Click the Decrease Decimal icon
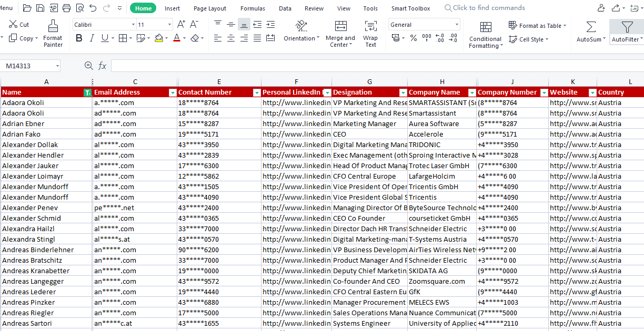644x331 pixels. (x=453, y=38)
